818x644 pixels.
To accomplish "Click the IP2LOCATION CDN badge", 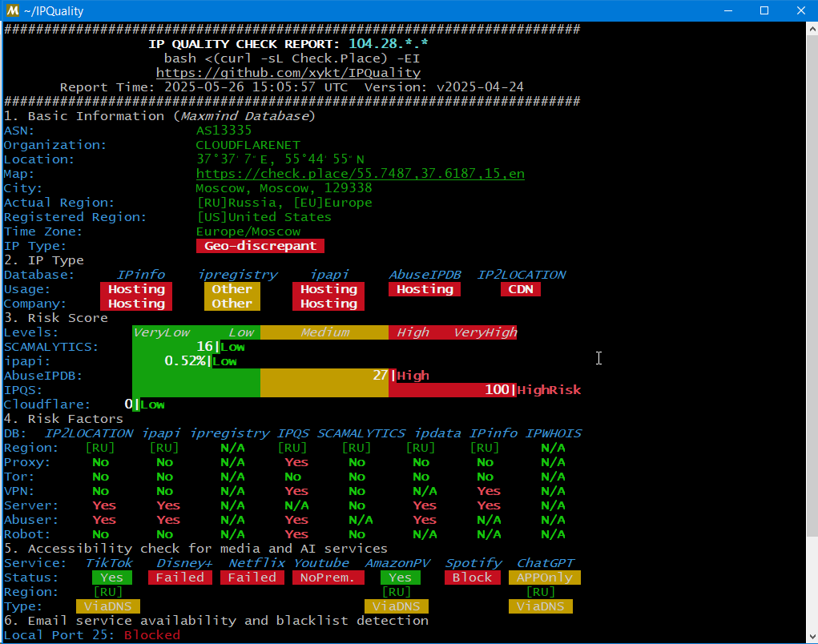I will pyautogui.click(x=521, y=289).
